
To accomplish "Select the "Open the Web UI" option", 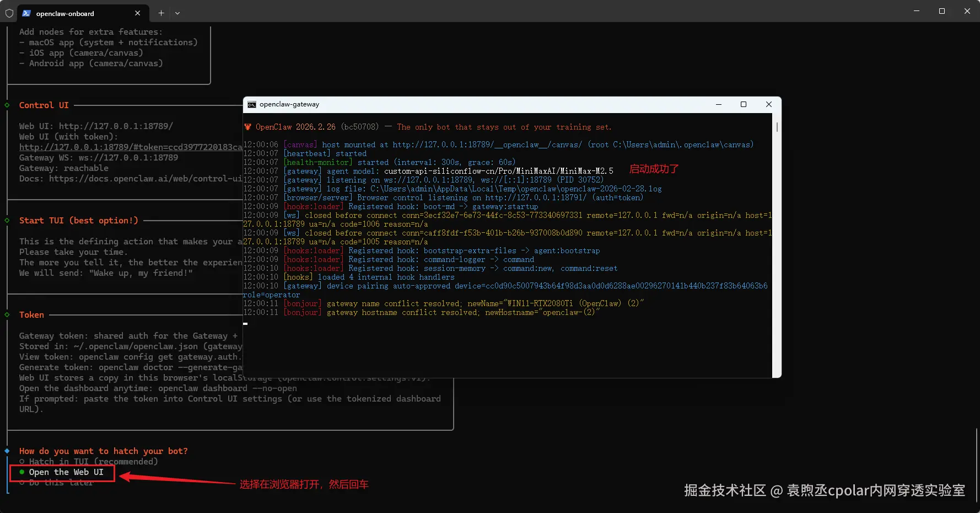I will pyautogui.click(x=62, y=472).
